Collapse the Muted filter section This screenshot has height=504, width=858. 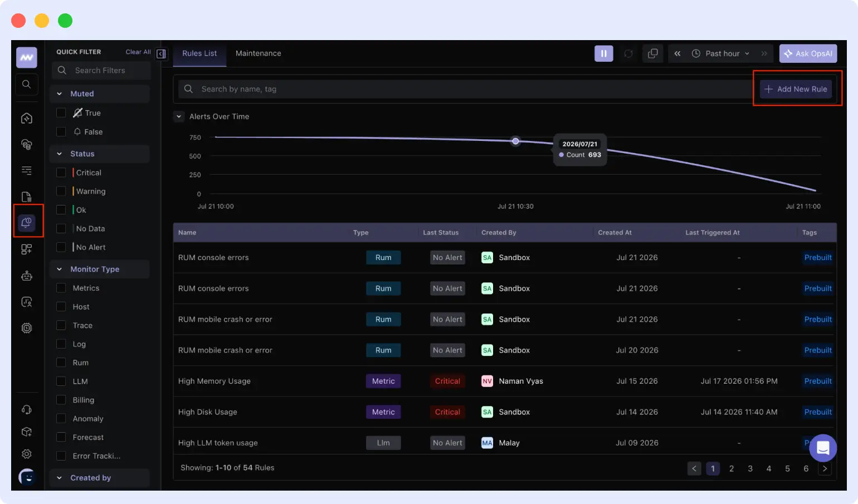(x=100, y=94)
